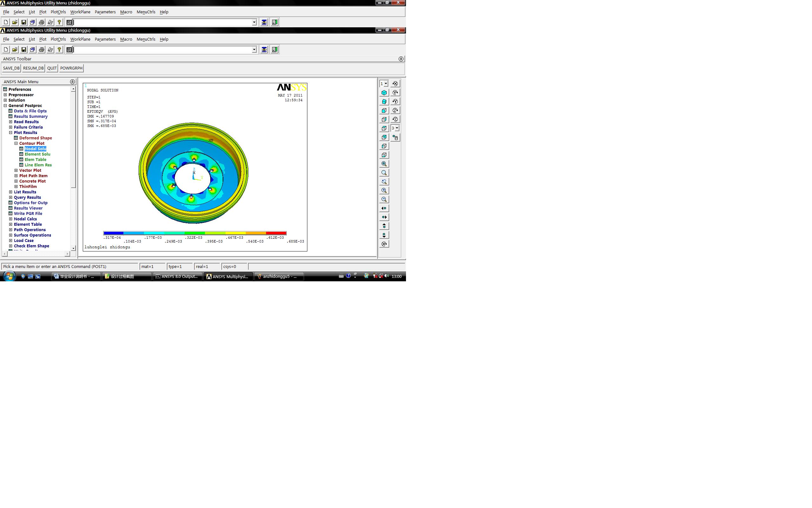
Task: Click Z-rotate icon with arrow on left side
Action: [x=395, y=119]
